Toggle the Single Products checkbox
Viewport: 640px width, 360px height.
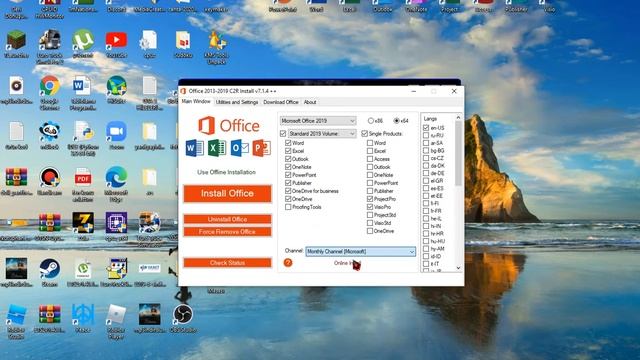(x=364, y=133)
